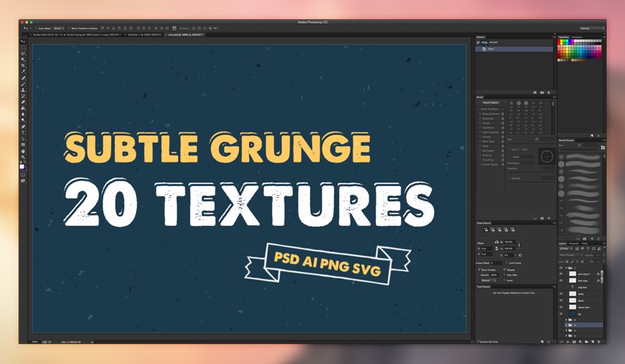Image resolution: width=625 pixels, height=364 pixels.
Task: Toggle the Clipped checkbox
Action: (x=504, y=269)
